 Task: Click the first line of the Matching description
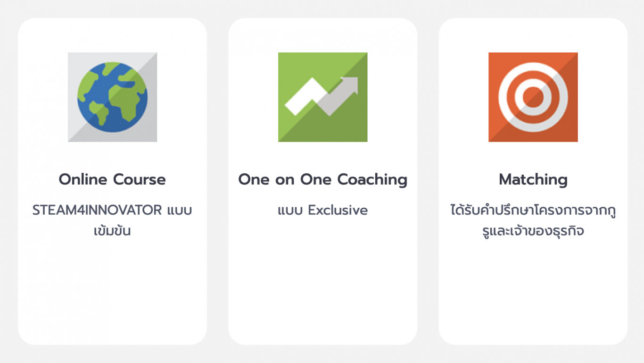point(533,210)
